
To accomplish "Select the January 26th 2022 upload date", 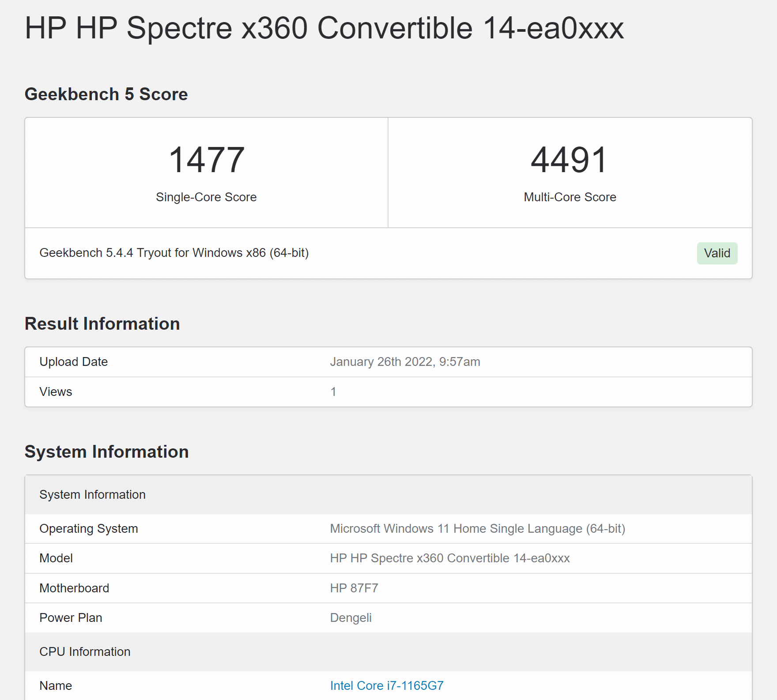I will click(405, 361).
